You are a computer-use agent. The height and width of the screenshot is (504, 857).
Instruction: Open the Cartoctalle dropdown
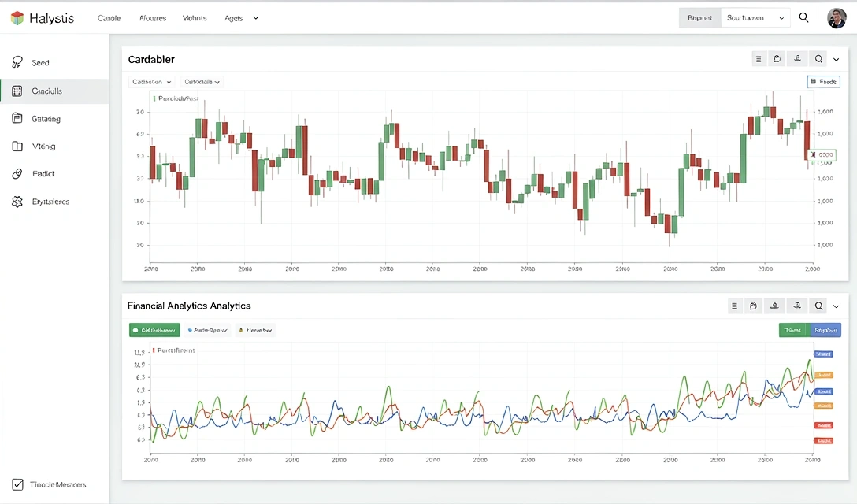tap(202, 82)
